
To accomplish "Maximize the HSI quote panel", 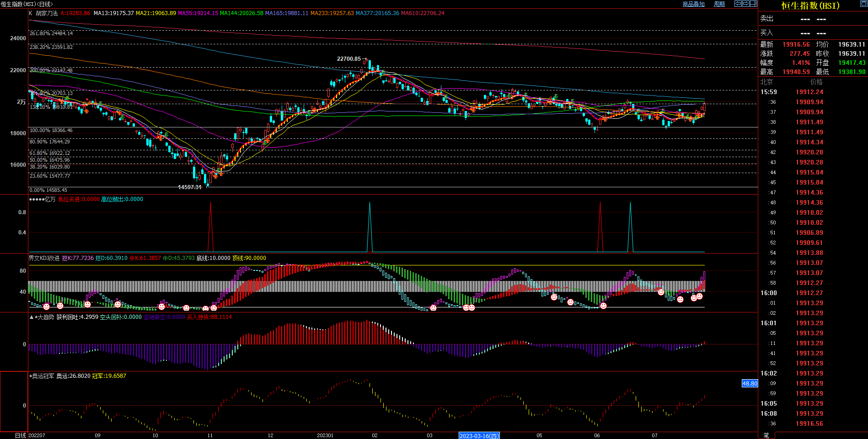I will (x=863, y=4).
